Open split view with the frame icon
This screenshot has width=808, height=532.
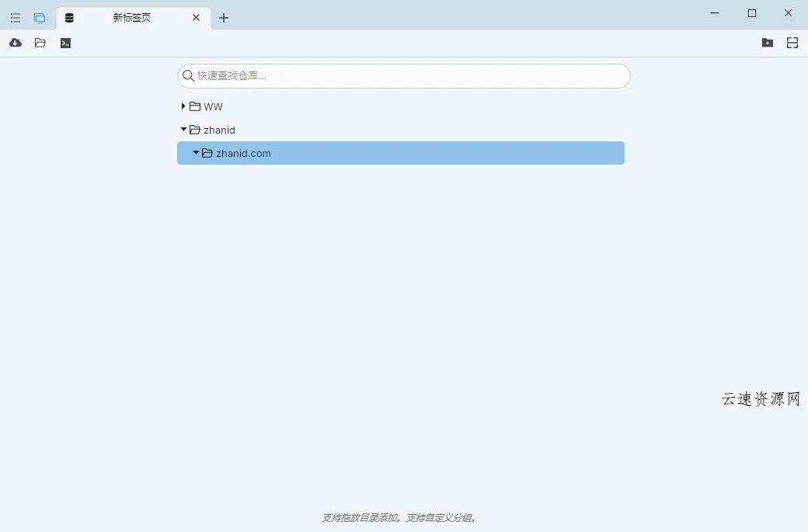point(792,43)
